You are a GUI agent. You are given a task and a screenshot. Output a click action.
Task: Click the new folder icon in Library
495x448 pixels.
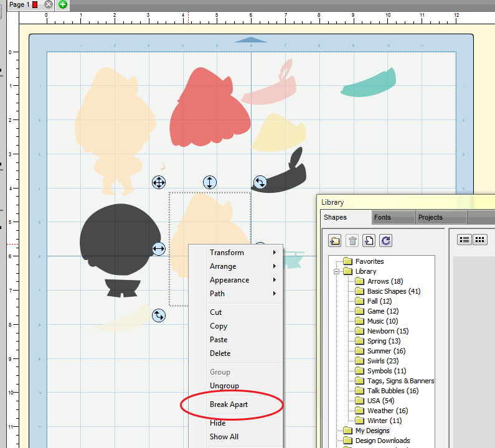(335, 241)
